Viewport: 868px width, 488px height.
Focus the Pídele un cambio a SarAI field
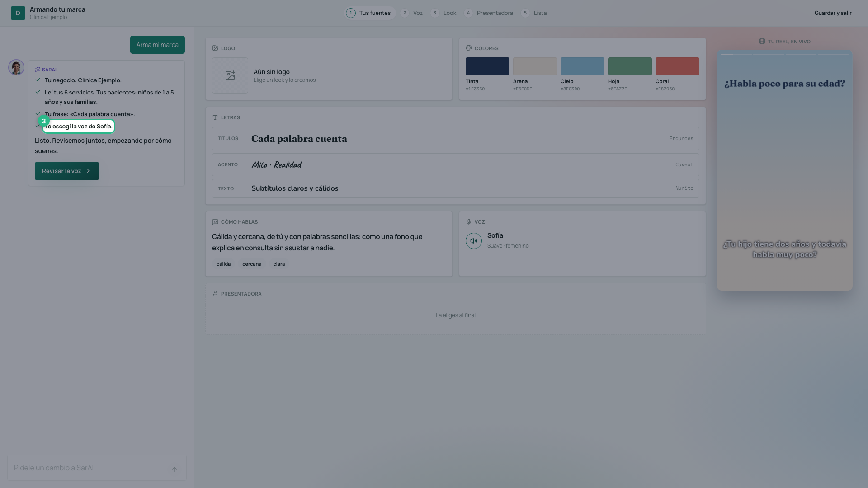pos(97,468)
